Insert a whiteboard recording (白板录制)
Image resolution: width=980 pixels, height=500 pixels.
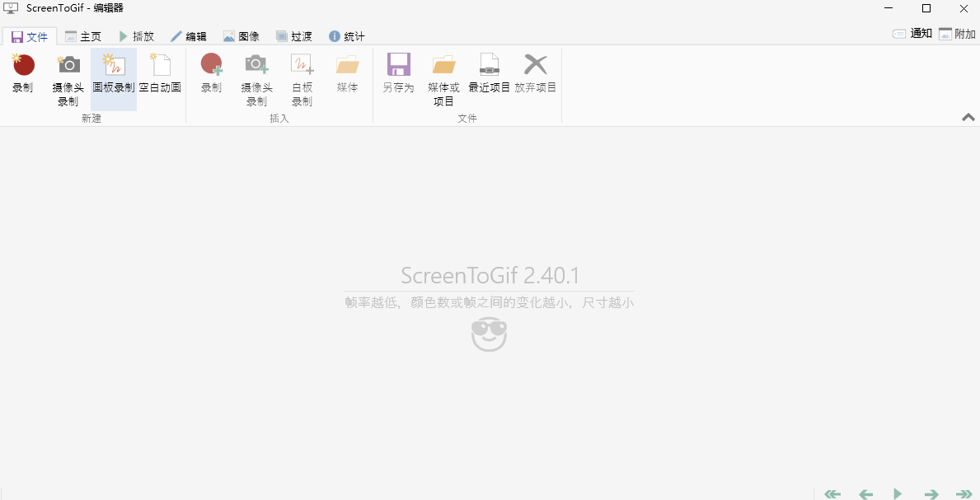pos(301,78)
